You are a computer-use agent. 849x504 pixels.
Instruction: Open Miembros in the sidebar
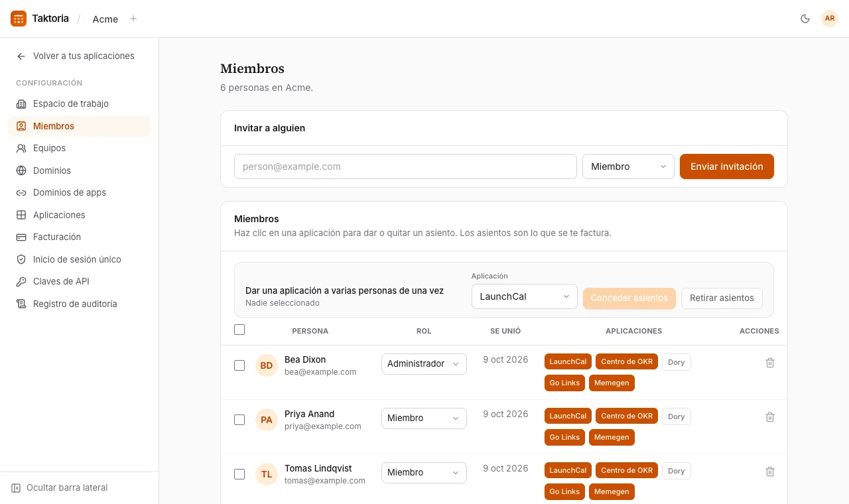point(80,126)
